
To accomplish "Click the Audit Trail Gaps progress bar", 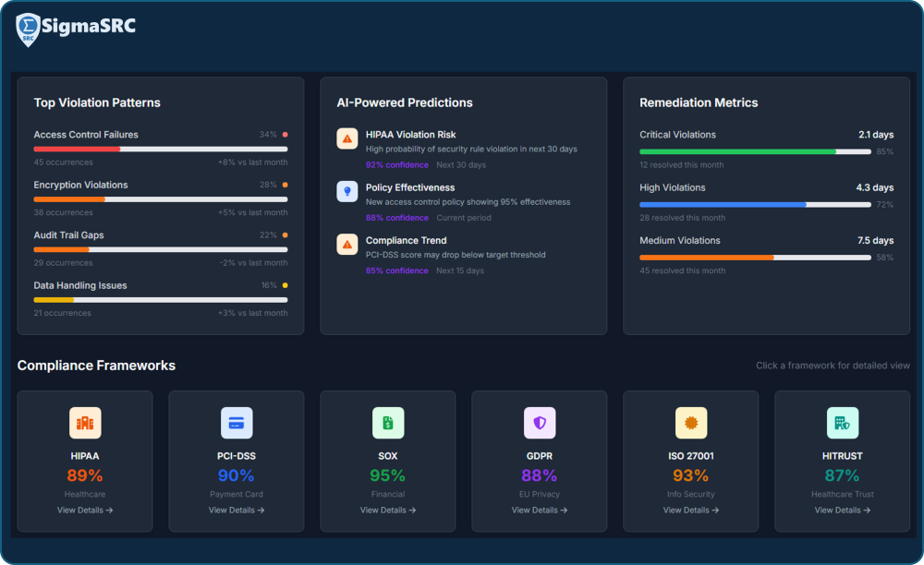I will pos(160,249).
